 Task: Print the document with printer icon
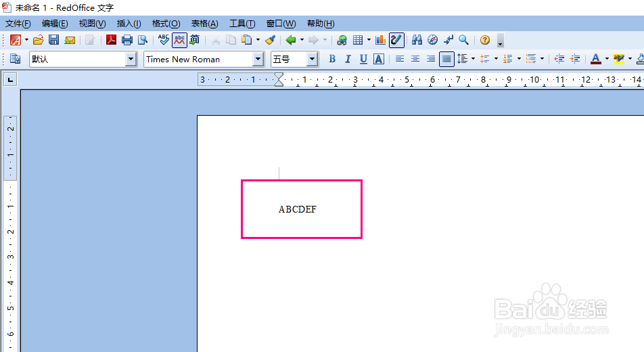click(x=127, y=40)
